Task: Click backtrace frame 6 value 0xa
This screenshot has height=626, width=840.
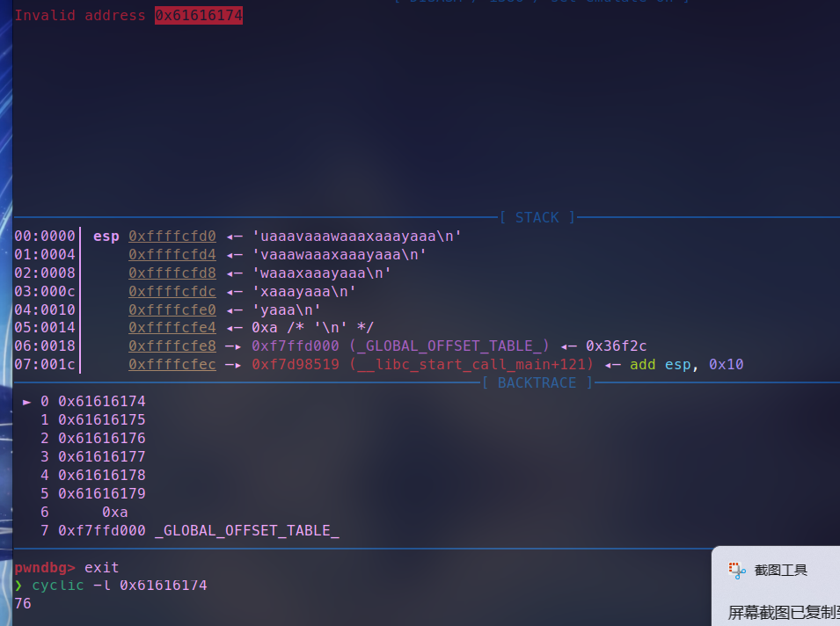Action: point(114,513)
